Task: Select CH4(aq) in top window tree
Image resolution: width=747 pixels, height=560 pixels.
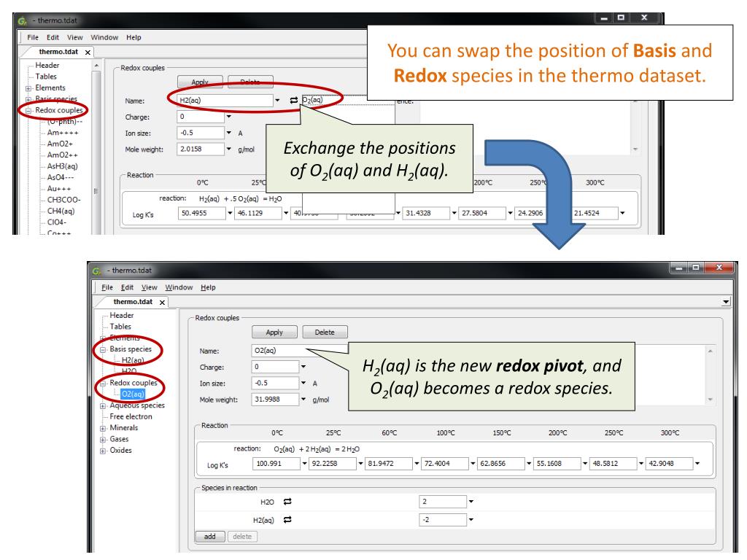Action: tap(61, 211)
